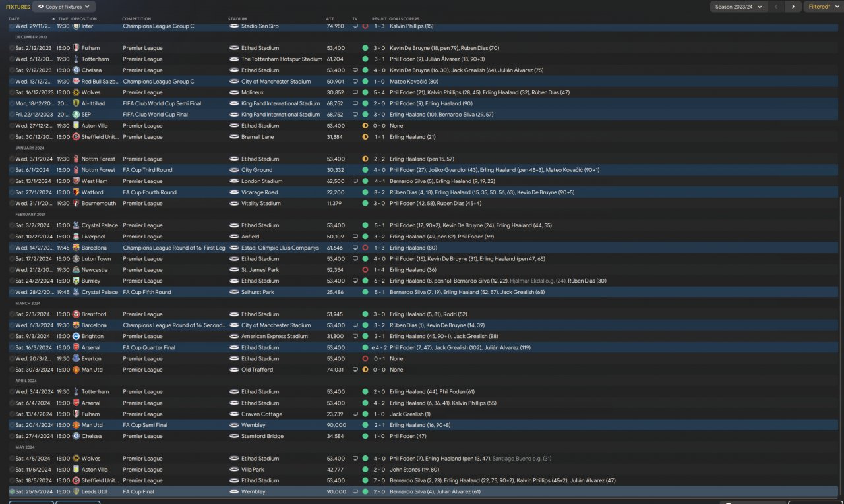
Task: Open the 7 - 0 result against Sheffield United
Action: click(379, 481)
